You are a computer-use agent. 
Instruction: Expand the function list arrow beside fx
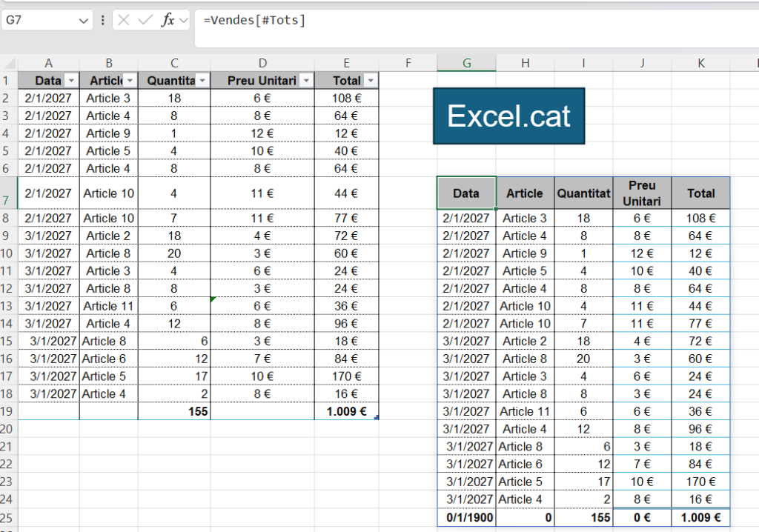pyautogui.click(x=184, y=20)
